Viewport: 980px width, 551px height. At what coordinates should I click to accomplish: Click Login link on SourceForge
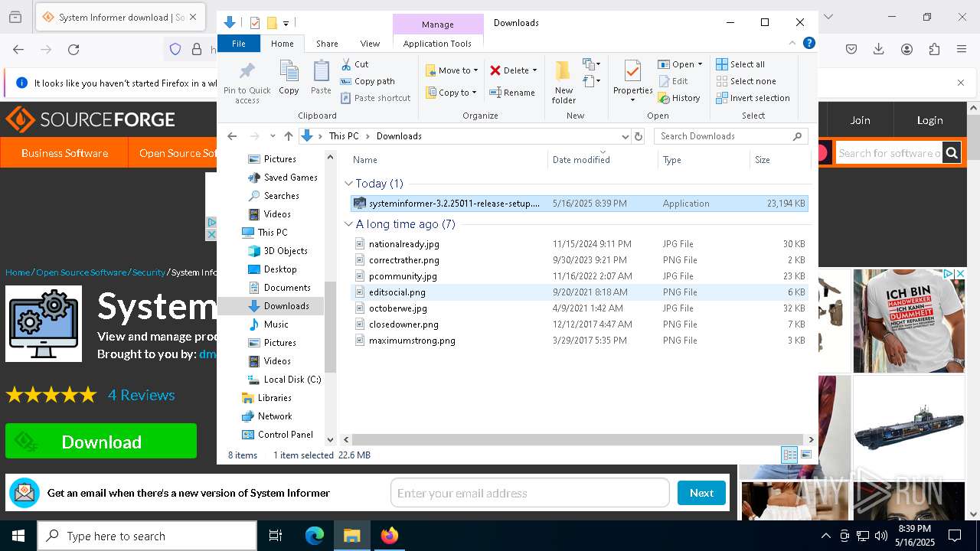pos(929,120)
